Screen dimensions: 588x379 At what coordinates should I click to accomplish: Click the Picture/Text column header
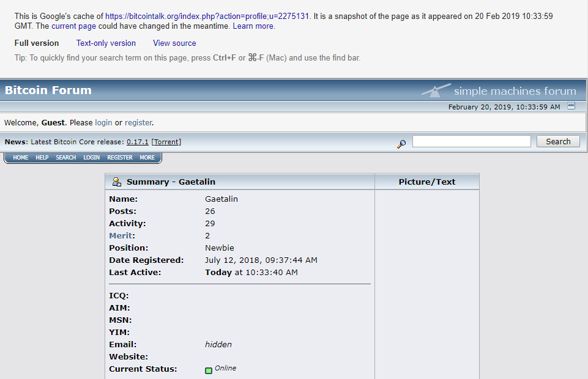(426, 182)
